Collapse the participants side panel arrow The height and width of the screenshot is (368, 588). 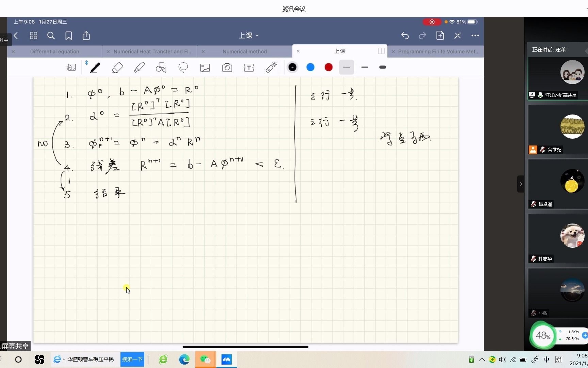(x=520, y=184)
